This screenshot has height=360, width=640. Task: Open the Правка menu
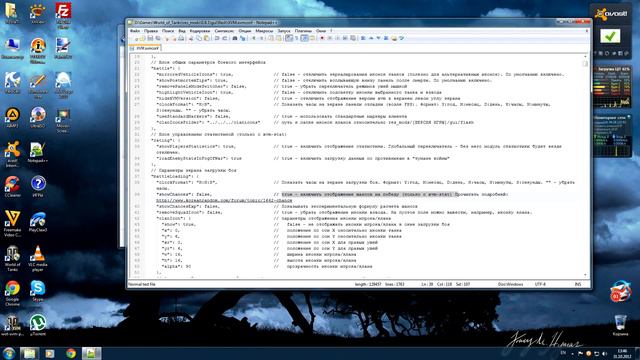click(x=151, y=31)
